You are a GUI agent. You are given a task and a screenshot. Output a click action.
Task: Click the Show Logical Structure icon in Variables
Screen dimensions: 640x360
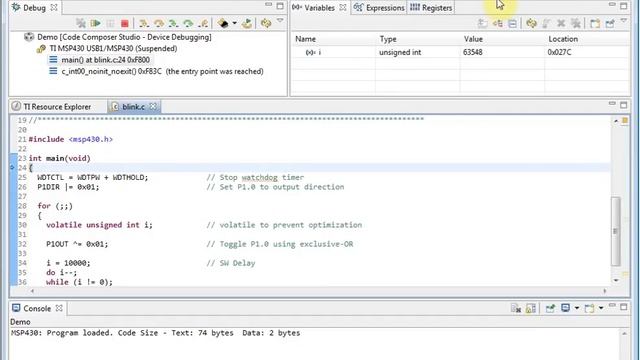498,23
